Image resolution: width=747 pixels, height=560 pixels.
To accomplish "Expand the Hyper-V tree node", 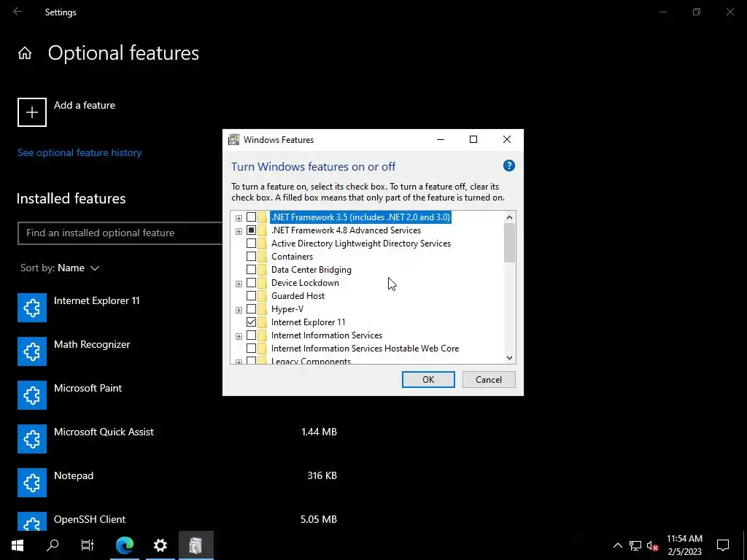I will 239,310.
